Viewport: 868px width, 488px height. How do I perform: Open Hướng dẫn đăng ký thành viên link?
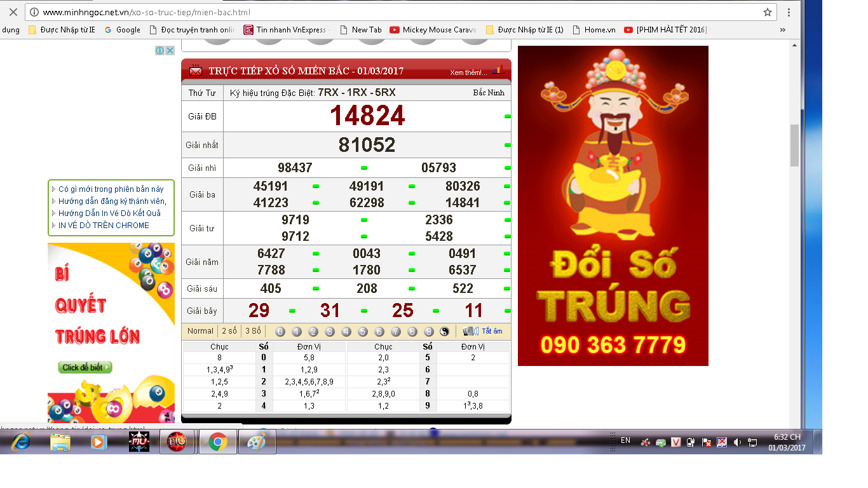click(112, 201)
